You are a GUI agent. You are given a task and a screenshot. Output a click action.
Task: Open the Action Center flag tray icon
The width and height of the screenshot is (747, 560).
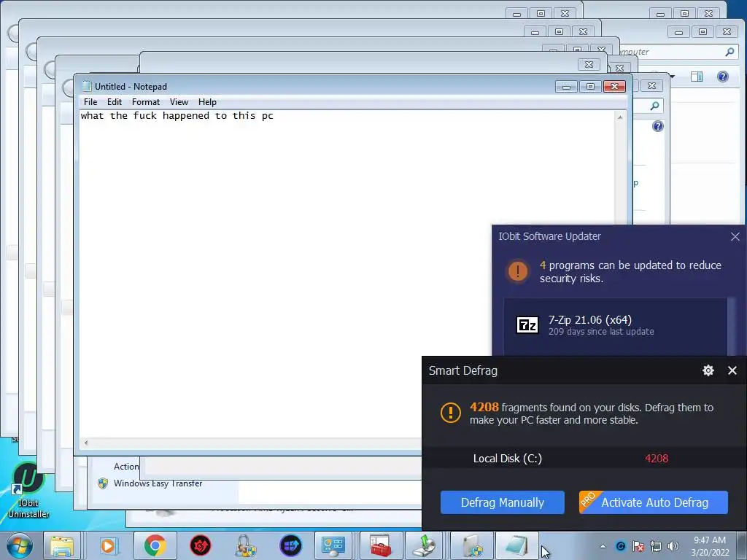[x=638, y=546]
